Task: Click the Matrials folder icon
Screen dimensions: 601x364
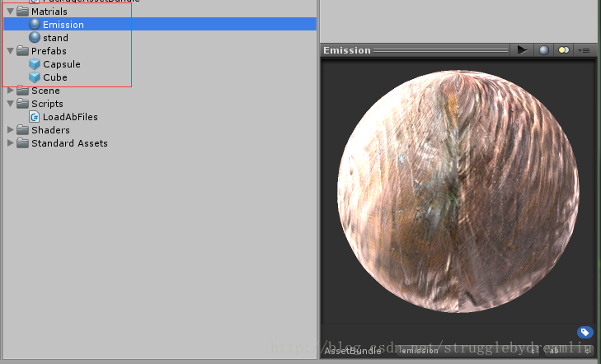Action: point(22,11)
